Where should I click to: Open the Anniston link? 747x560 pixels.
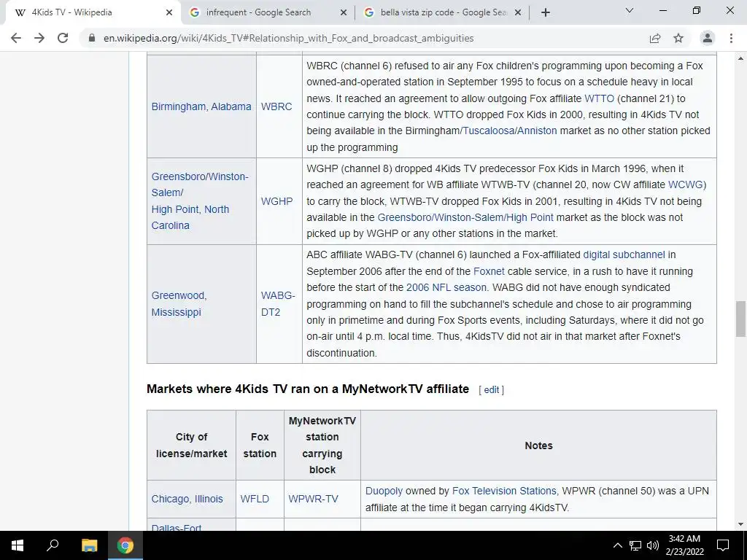[x=537, y=131]
